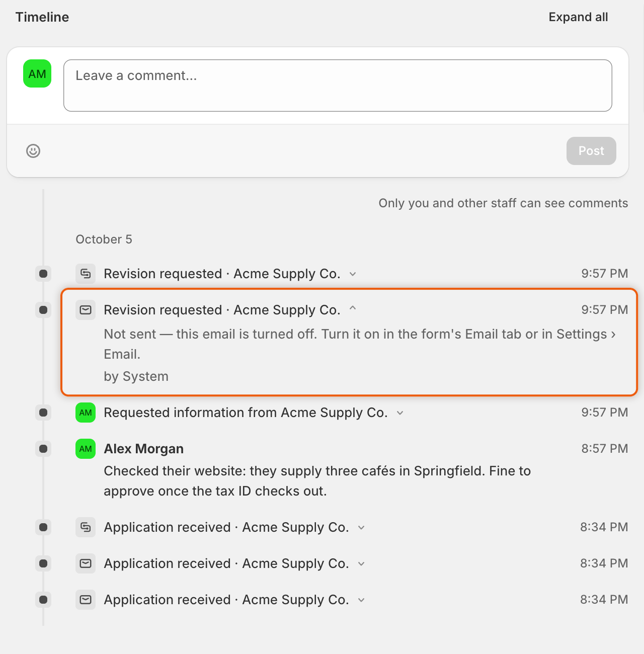The image size is (644, 654).
Task: Click timeline marker for Requested information row
Action: point(43,413)
